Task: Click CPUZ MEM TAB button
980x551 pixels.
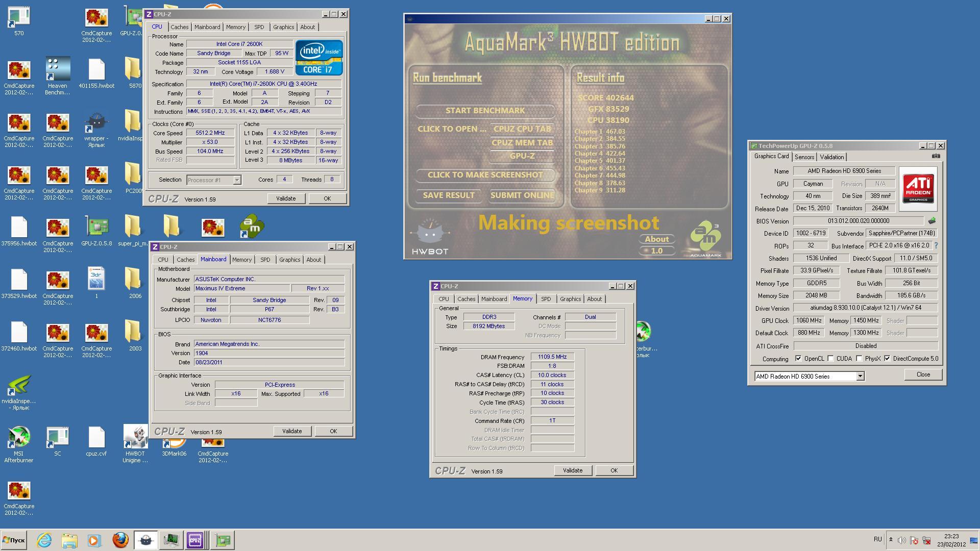Action: click(522, 143)
